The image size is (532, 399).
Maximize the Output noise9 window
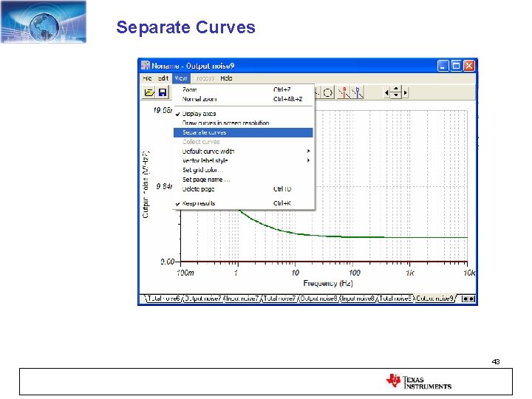click(456, 66)
